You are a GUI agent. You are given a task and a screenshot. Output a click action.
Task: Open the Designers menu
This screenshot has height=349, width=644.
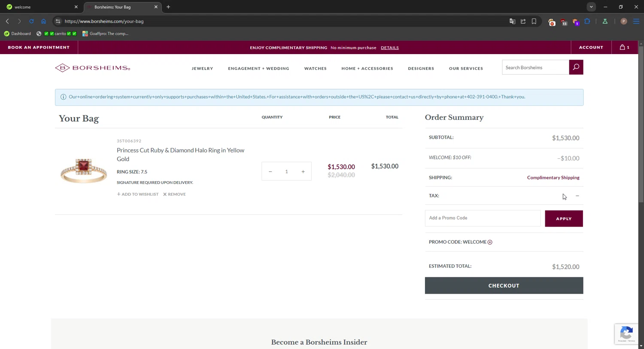tap(421, 68)
